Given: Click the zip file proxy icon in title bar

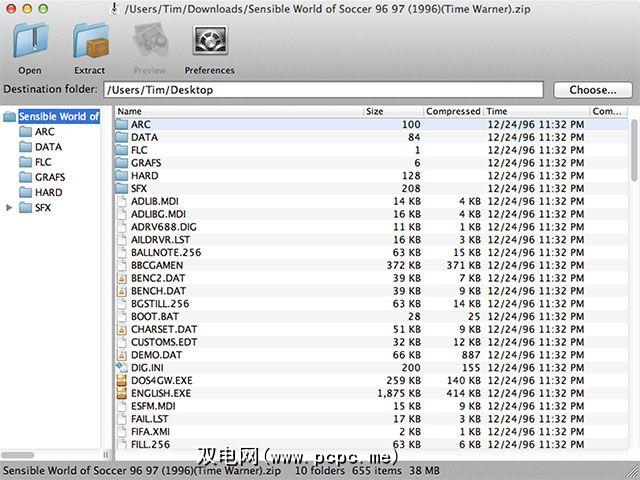Looking at the screenshot, I should point(115,9).
